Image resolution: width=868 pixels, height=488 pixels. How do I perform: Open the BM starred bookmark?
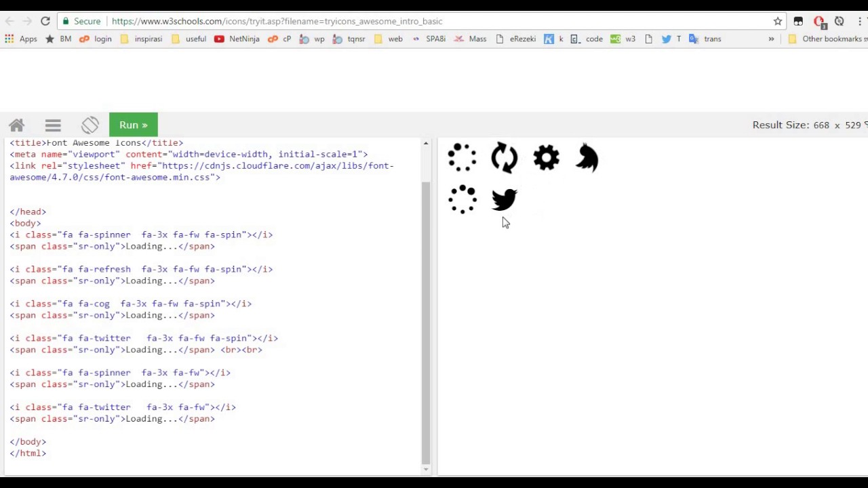58,39
